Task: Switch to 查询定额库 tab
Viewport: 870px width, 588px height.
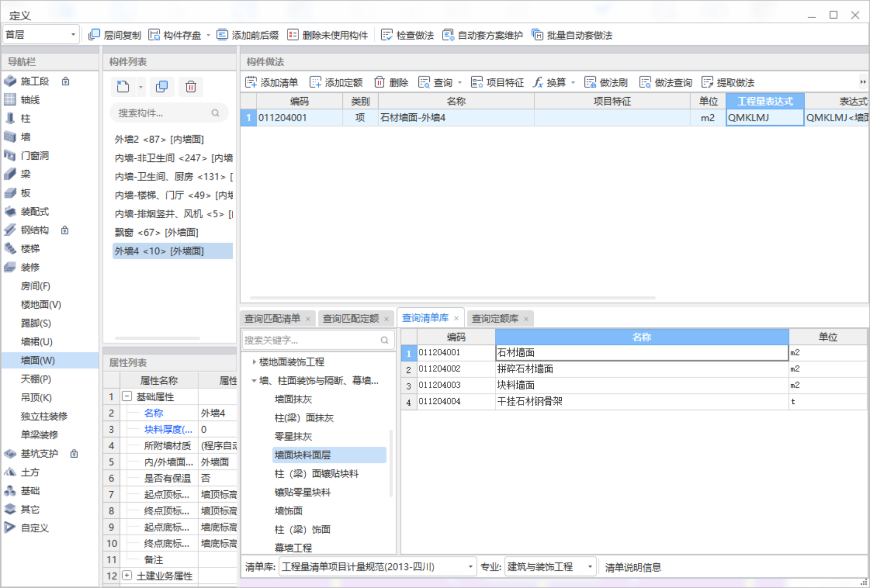Action: click(495, 319)
